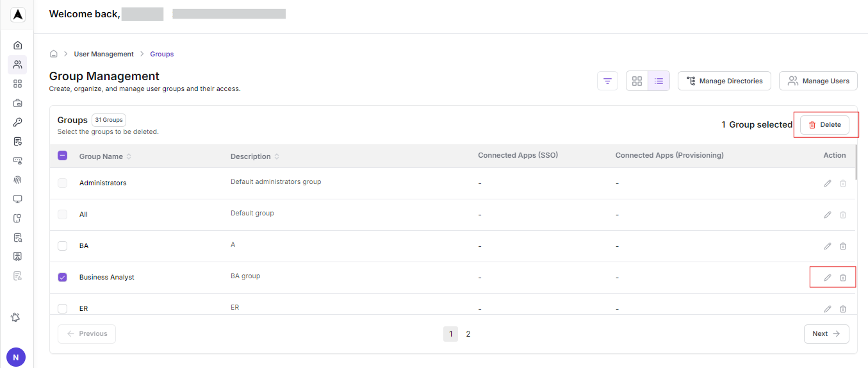The width and height of the screenshot is (868, 368).
Task: Click the breadcrumb home icon
Action: pos(54,54)
